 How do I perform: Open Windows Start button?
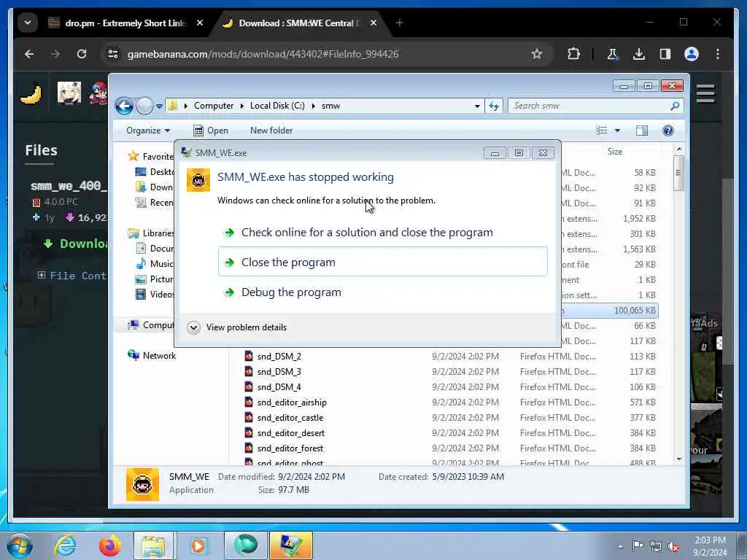[20, 545]
